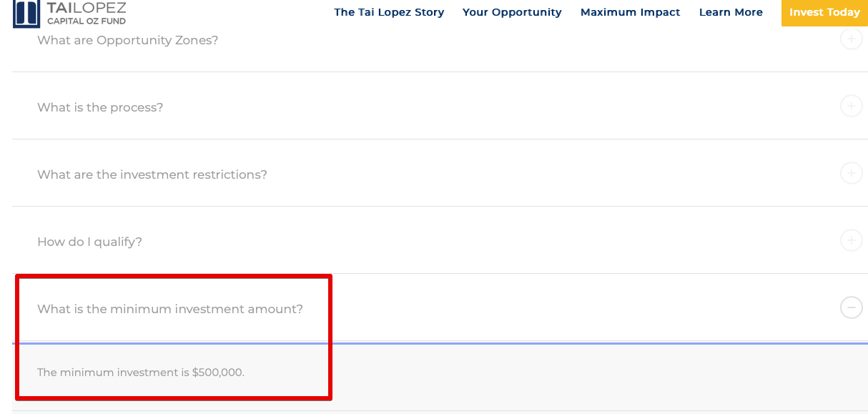Go to Your Opportunity in navigation
868x414 pixels.
point(512,12)
